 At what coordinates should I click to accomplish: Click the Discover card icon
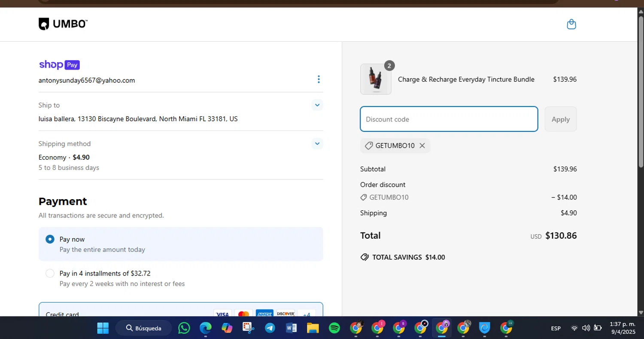(x=286, y=314)
